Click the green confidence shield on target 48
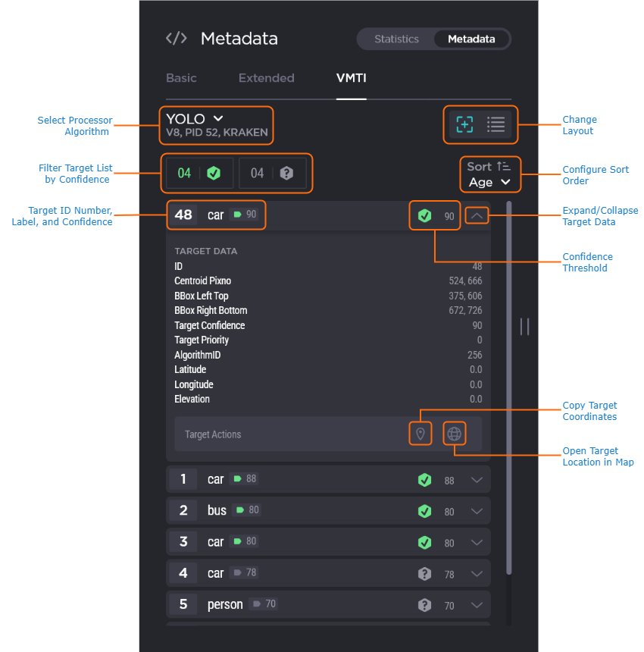The width and height of the screenshot is (644, 652). coord(424,216)
